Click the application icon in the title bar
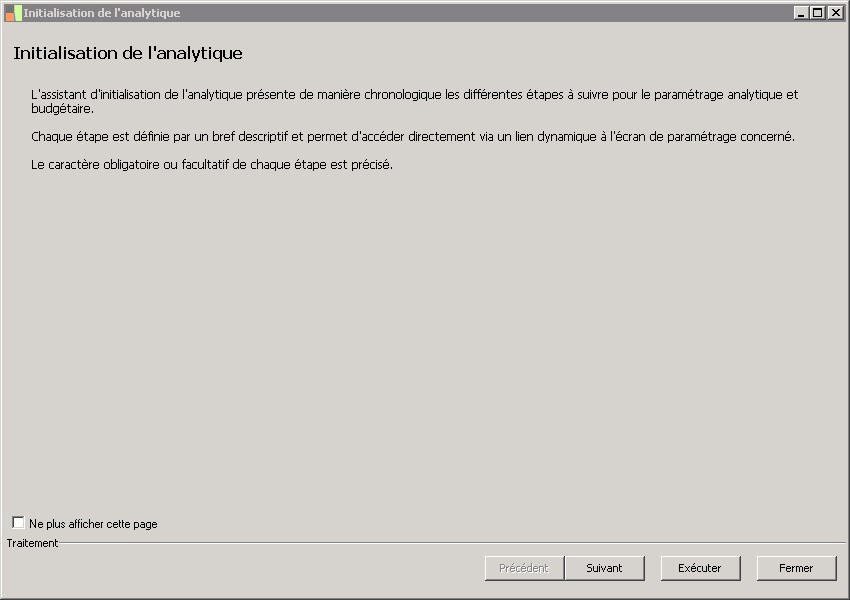Screen dimensions: 850x600 pyautogui.click(x=13, y=13)
